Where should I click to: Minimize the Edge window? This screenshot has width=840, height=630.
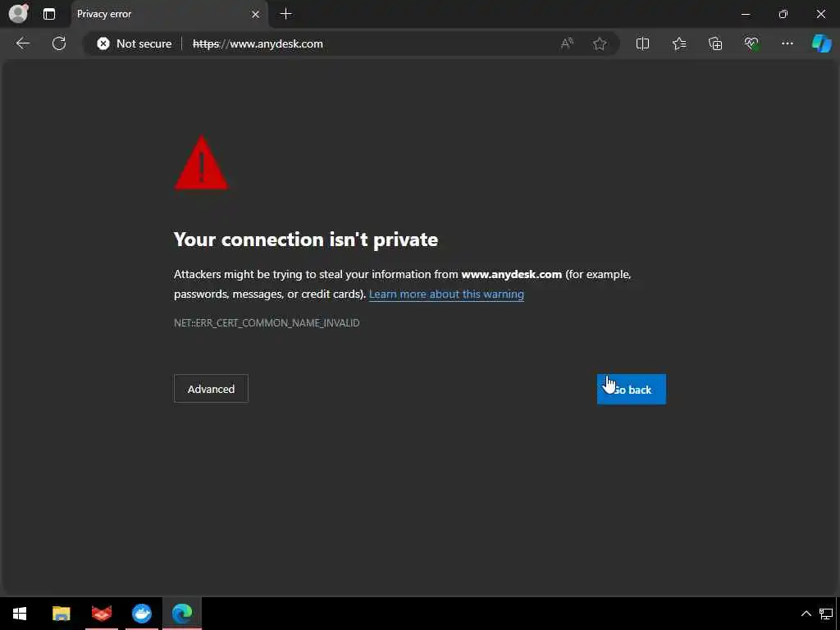point(746,14)
